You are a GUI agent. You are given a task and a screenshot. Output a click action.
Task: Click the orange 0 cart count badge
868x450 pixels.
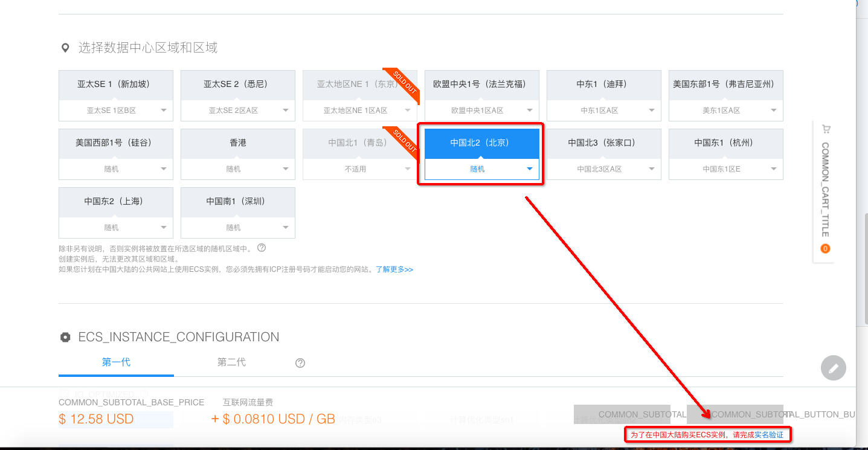[825, 248]
